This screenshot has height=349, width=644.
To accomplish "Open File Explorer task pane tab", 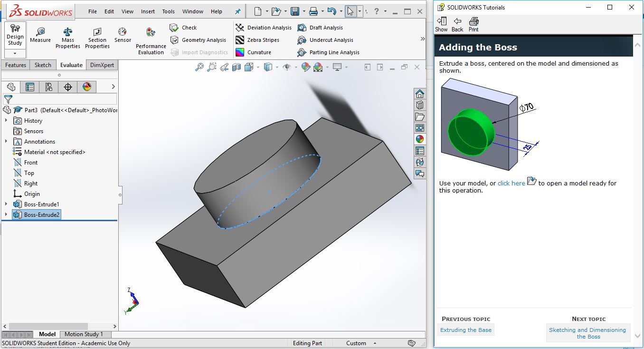I will pyautogui.click(x=419, y=116).
